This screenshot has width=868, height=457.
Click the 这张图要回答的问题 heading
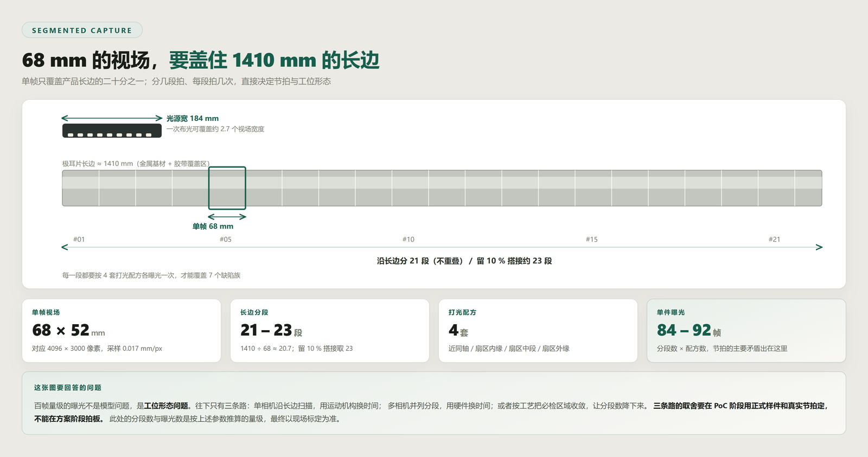click(68, 388)
